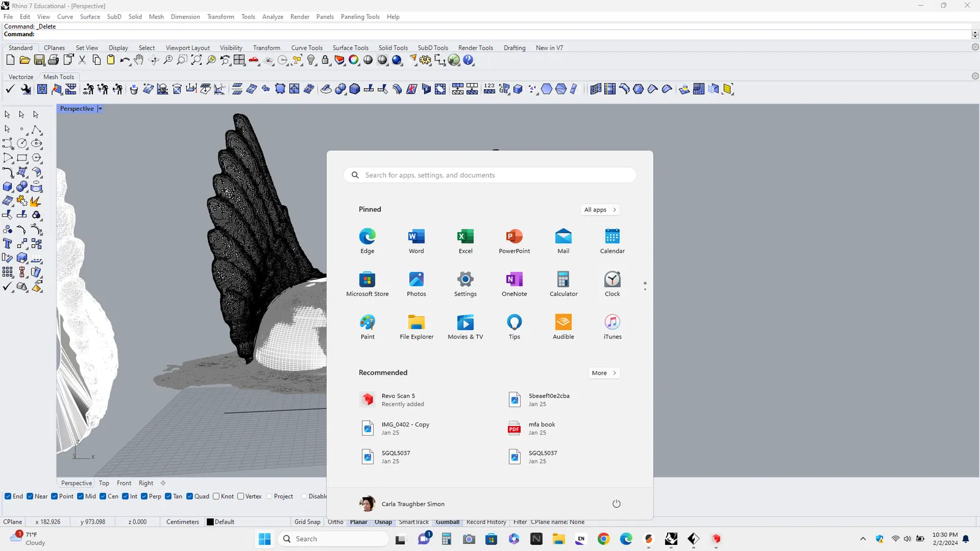
Task: Select the Rectangle tool in left sidebar
Action: [22, 158]
